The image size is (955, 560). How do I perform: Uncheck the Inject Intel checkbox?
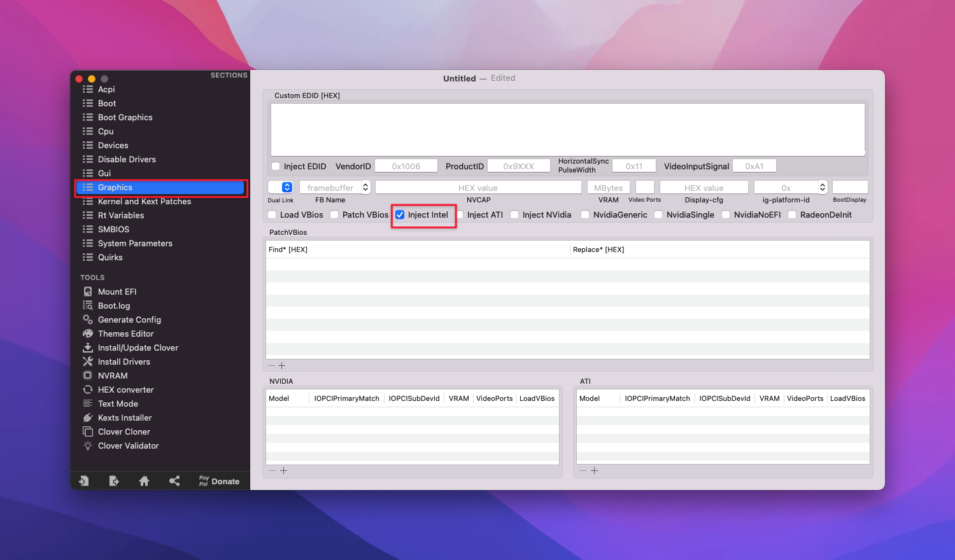tap(400, 215)
